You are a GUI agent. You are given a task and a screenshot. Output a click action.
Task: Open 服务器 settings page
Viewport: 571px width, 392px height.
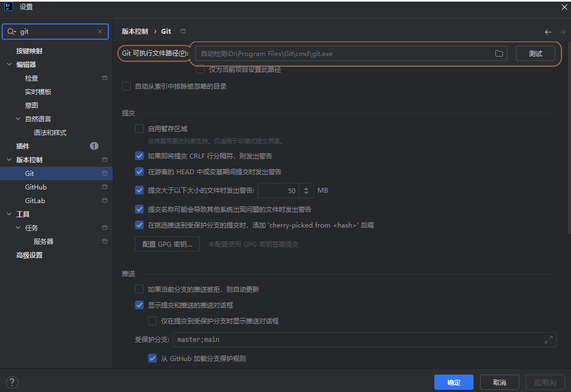pos(44,241)
